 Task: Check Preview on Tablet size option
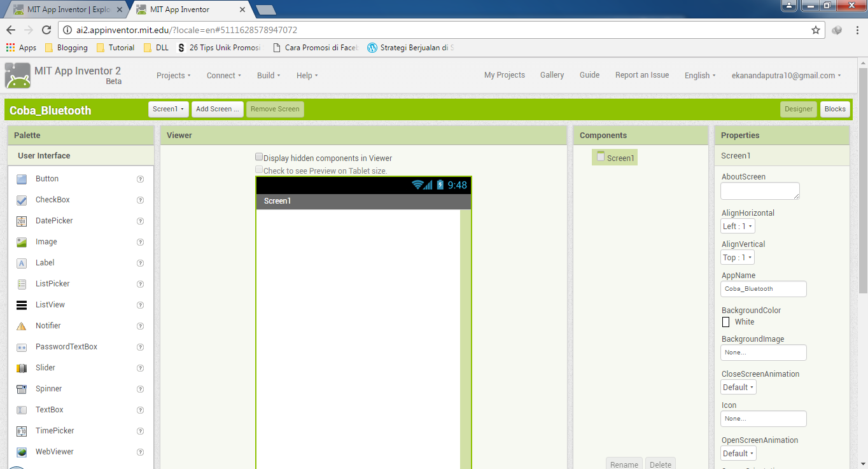click(x=259, y=169)
